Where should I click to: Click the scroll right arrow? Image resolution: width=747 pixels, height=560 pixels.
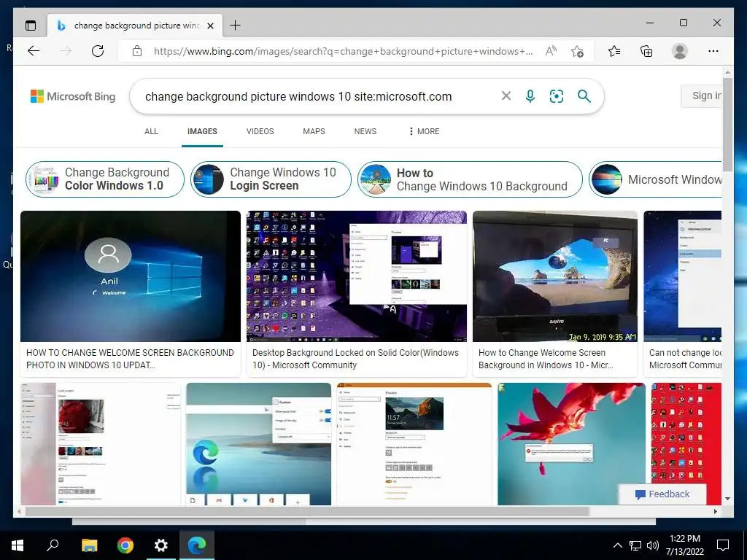click(715, 511)
